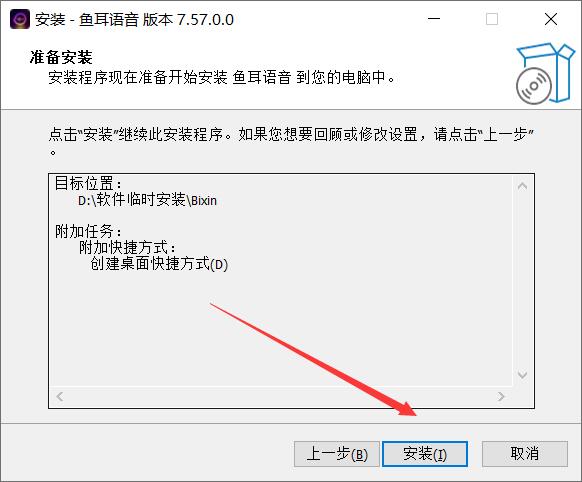Click the summary box's scroll up arrow
Screen dimensions: 582x482
[x=522, y=186]
